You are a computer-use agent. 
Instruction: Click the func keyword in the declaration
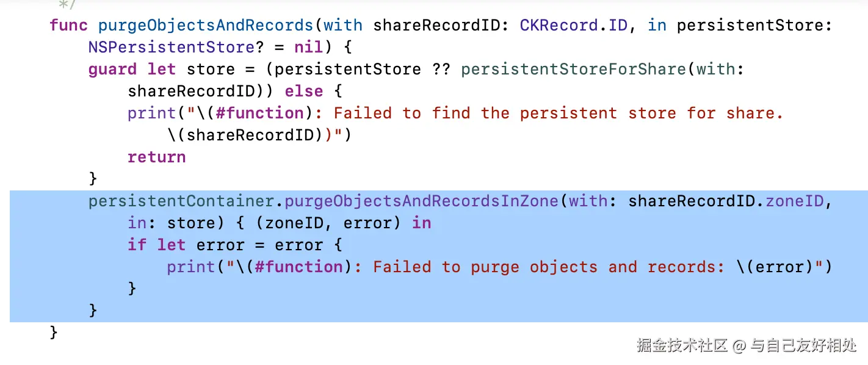tap(68, 26)
